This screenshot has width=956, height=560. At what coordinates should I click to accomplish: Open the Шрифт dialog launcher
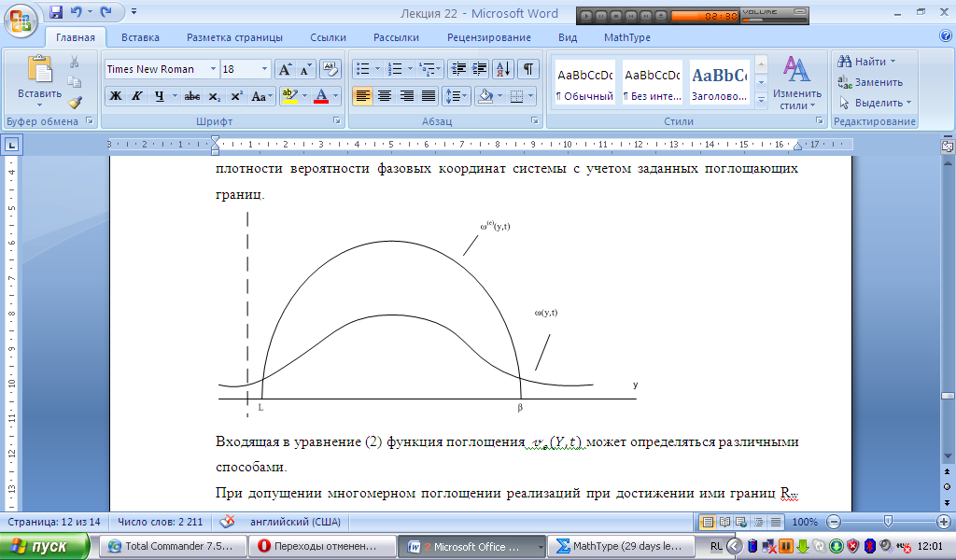tap(336, 120)
